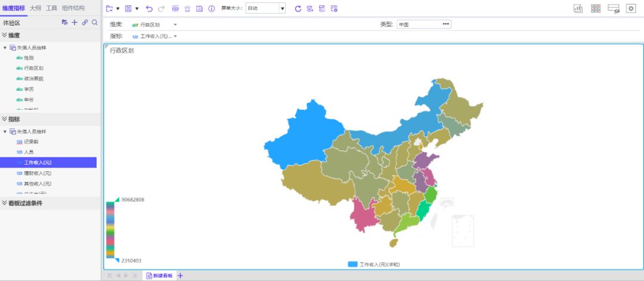Open the chart type icon at top right
644x281 pixels.
[578, 8]
